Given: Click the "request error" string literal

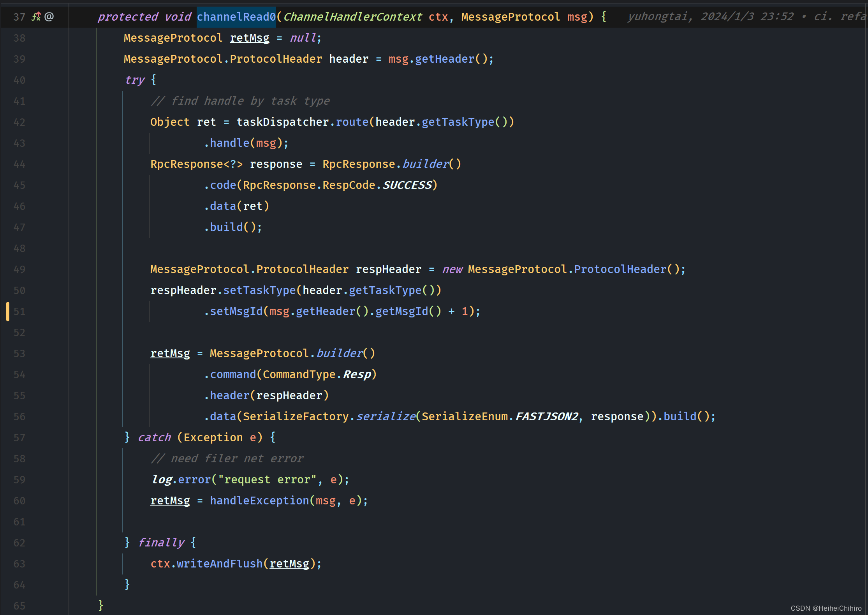Looking at the screenshot, I should pos(267,480).
